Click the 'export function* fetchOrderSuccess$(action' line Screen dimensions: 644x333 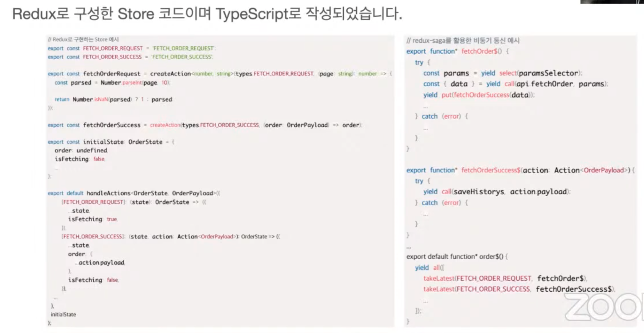(x=520, y=170)
